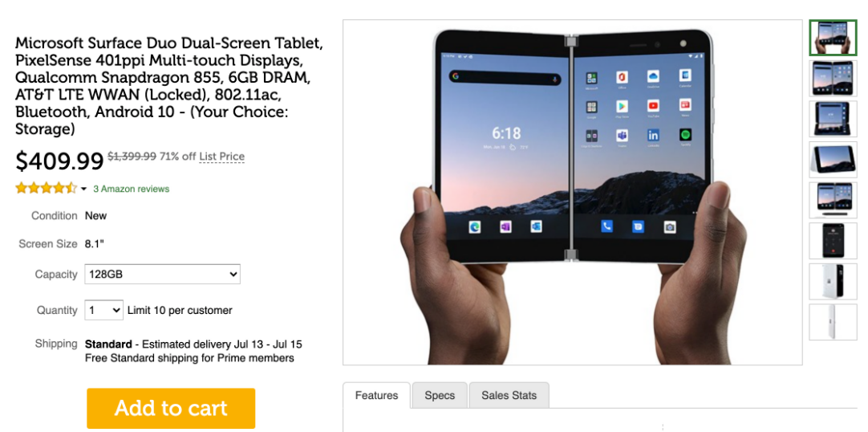This screenshot has height=432, width=868.
Task: Expand the star rating dropdown arrow
Action: pos(83,189)
